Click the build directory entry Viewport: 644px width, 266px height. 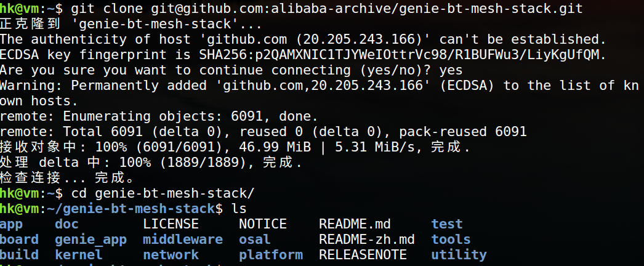pyautogui.click(x=19, y=255)
